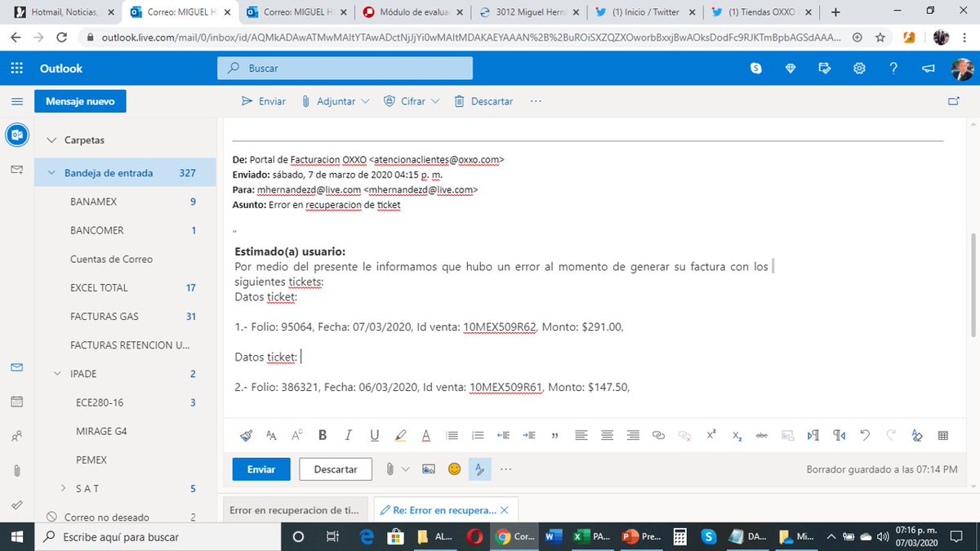Insert inline picture icon
The width and height of the screenshot is (980, 551).
pos(428,469)
